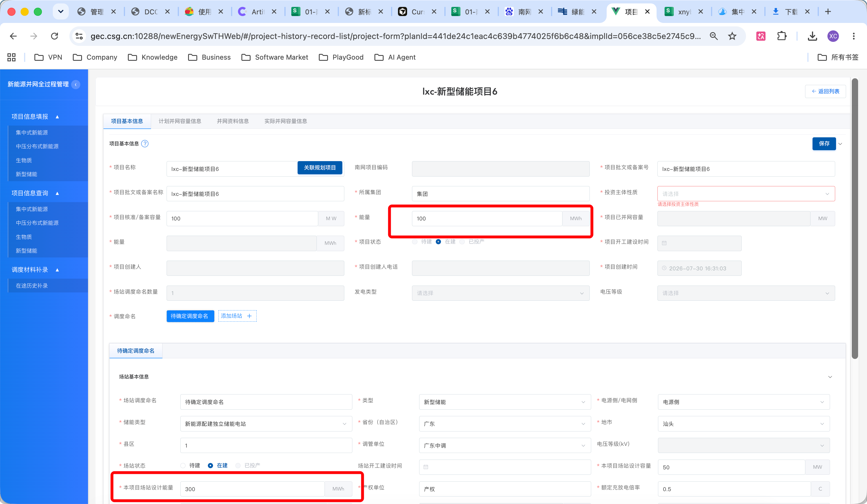
Task: Open the arrow next to 保存 button
Action: click(840, 144)
